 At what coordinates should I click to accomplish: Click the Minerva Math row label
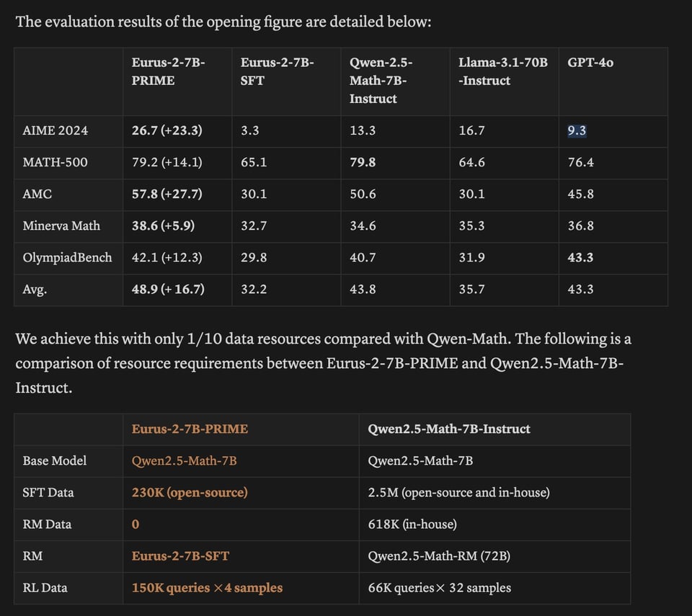pyautogui.click(x=61, y=226)
